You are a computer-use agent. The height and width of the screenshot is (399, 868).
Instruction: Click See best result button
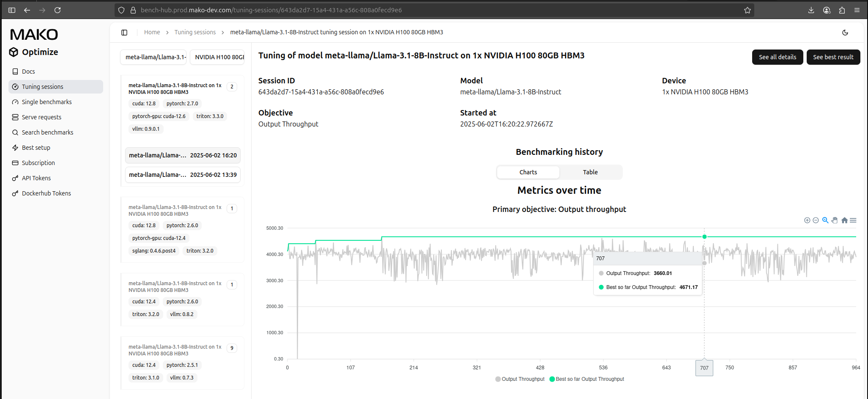833,57
